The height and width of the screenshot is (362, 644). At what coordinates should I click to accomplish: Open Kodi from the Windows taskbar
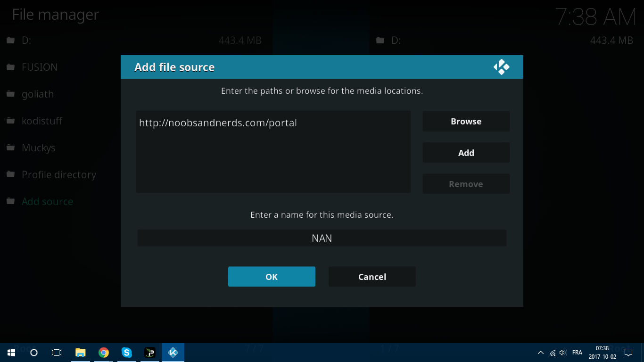click(x=173, y=353)
